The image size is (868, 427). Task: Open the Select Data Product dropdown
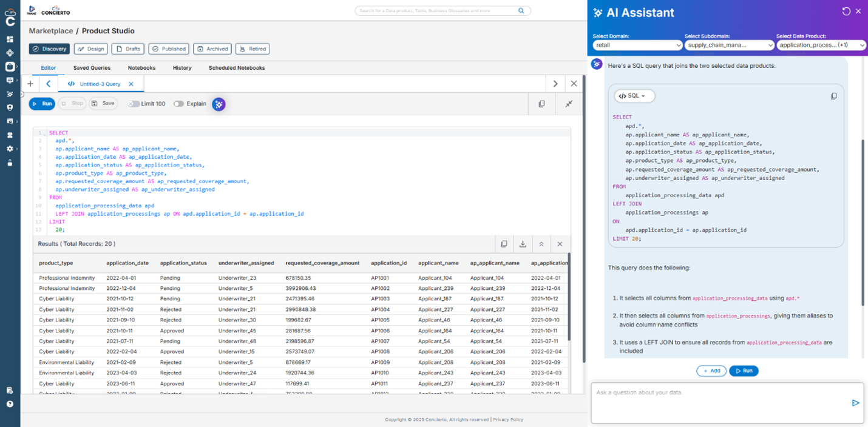[821, 45]
